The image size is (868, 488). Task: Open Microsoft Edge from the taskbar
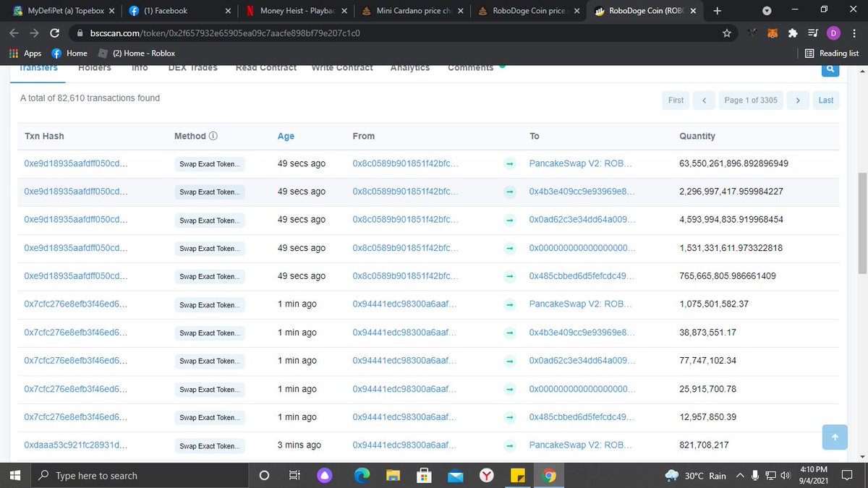(362, 475)
